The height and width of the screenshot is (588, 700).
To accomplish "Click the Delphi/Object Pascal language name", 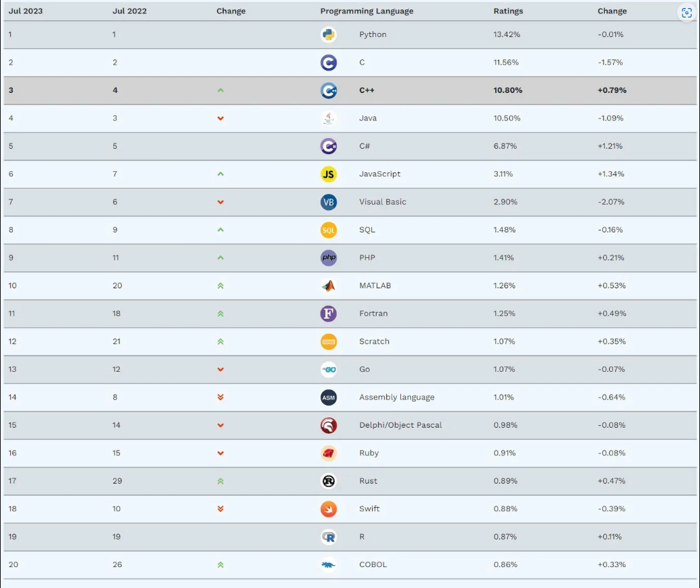I will pos(400,425).
